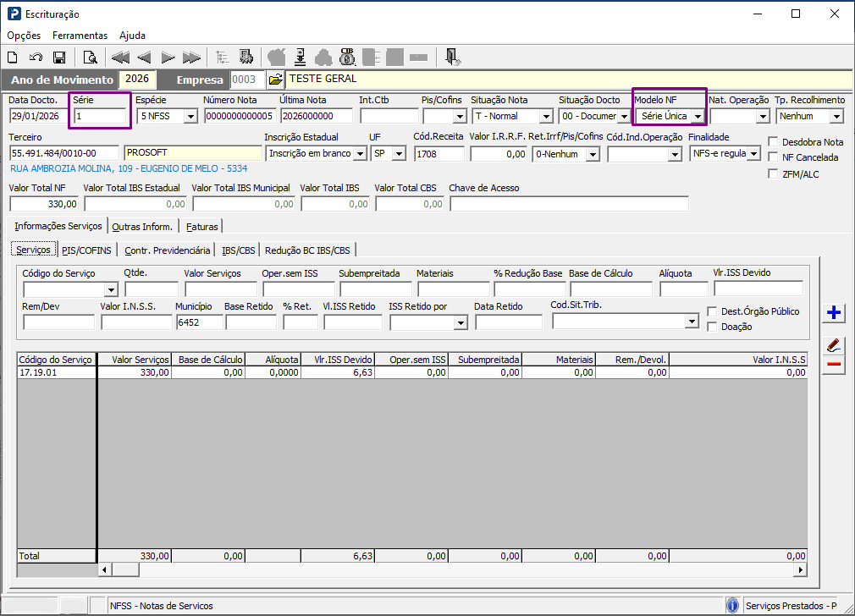
Task: Enable the Desdobra Nota checkbox
Action: pyautogui.click(x=773, y=141)
